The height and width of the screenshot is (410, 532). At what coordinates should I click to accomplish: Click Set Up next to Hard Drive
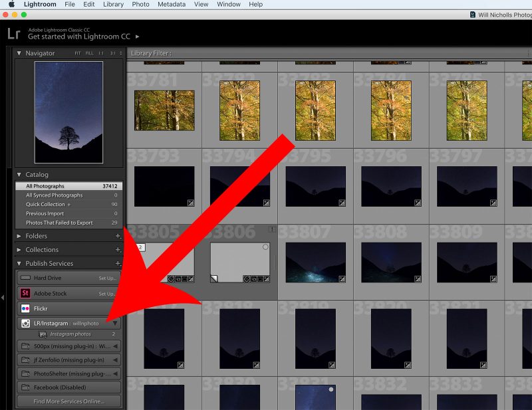tap(108, 278)
